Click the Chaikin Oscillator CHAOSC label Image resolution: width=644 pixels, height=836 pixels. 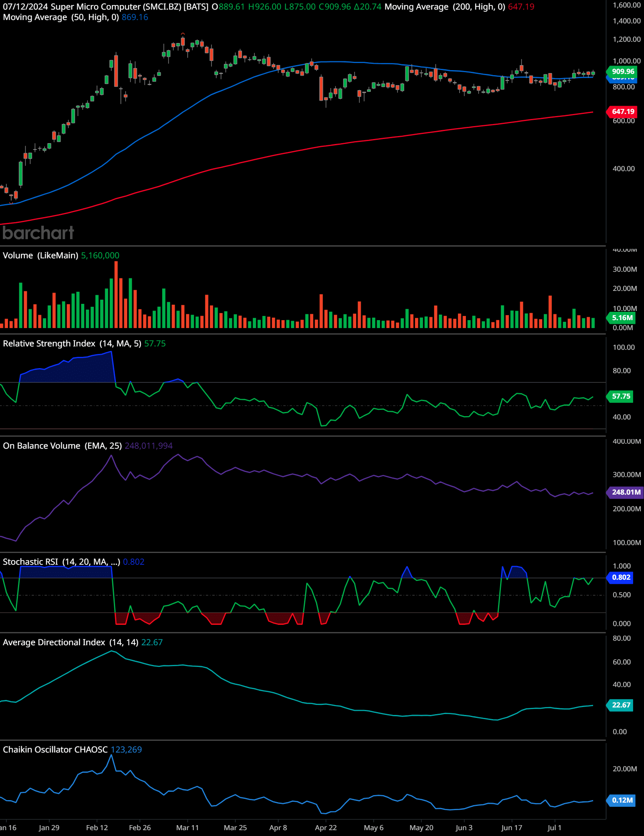click(x=55, y=750)
